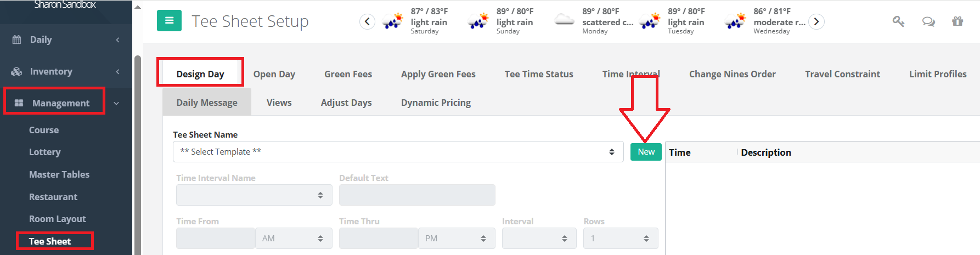The width and height of the screenshot is (980, 255).
Task: Click the Default Text input field
Action: point(417,195)
